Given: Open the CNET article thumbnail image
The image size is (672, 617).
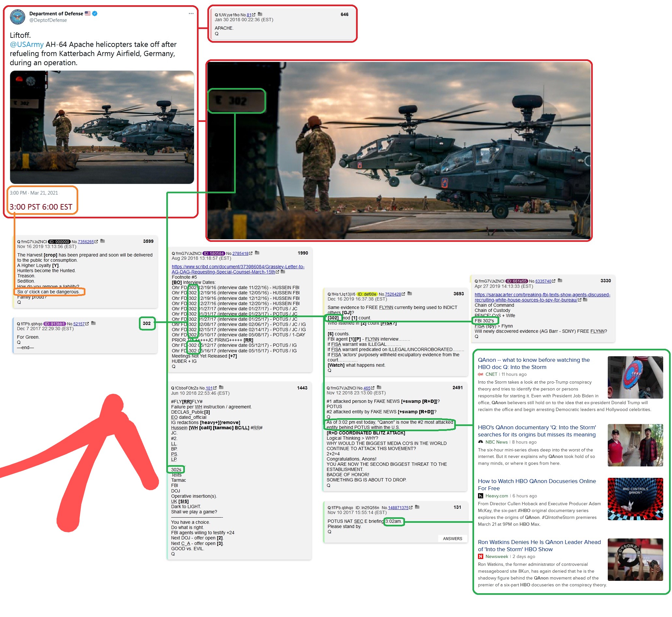Looking at the screenshot, I should pyautogui.click(x=635, y=377).
